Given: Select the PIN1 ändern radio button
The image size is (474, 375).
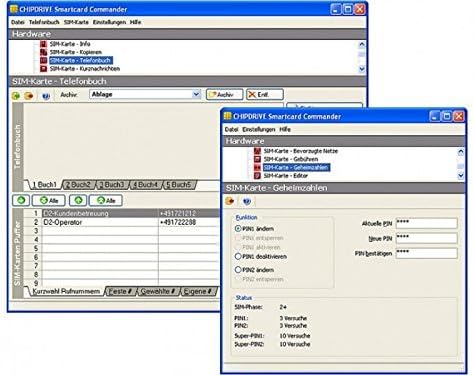Looking at the screenshot, I should click(x=238, y=229).
